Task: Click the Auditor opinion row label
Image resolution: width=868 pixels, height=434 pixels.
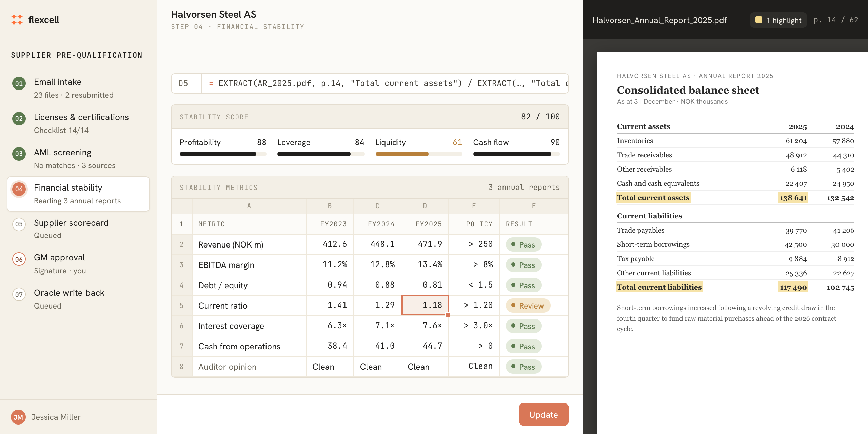Action: point(227,367)
